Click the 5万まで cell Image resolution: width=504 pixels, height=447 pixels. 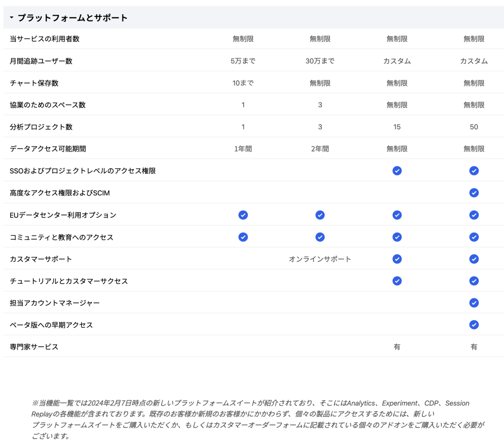(x=243, y=61)
